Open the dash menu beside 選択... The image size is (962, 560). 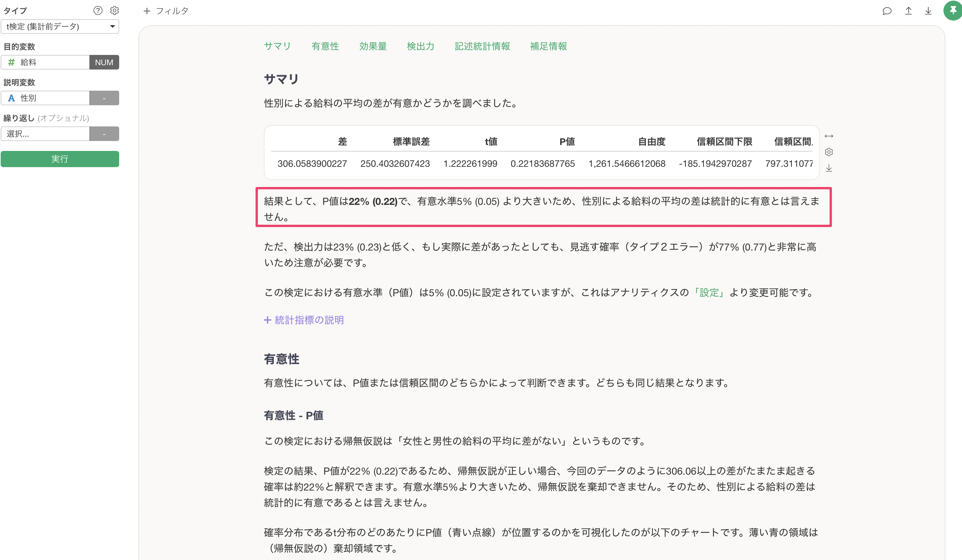[x=104, y=134]
